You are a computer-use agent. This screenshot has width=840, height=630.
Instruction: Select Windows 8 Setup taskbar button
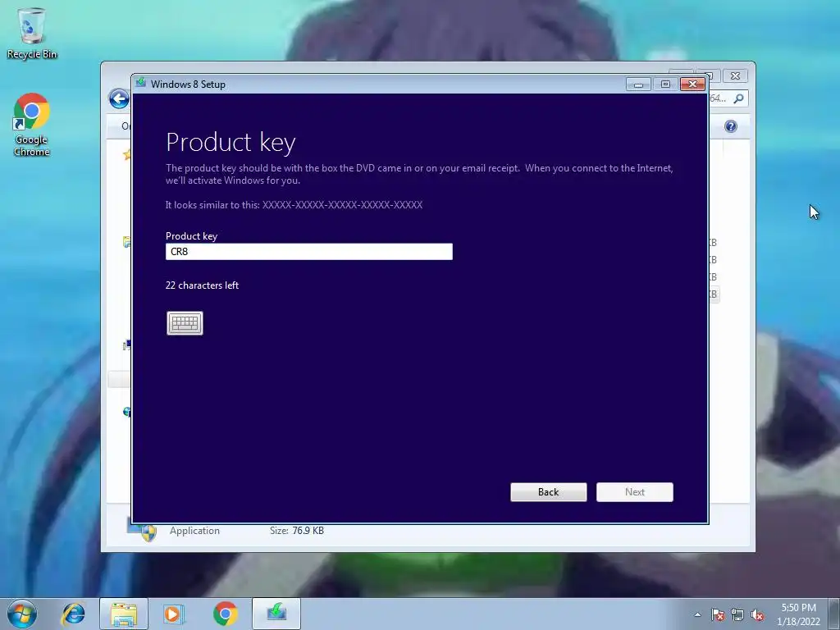click(276, 614)
